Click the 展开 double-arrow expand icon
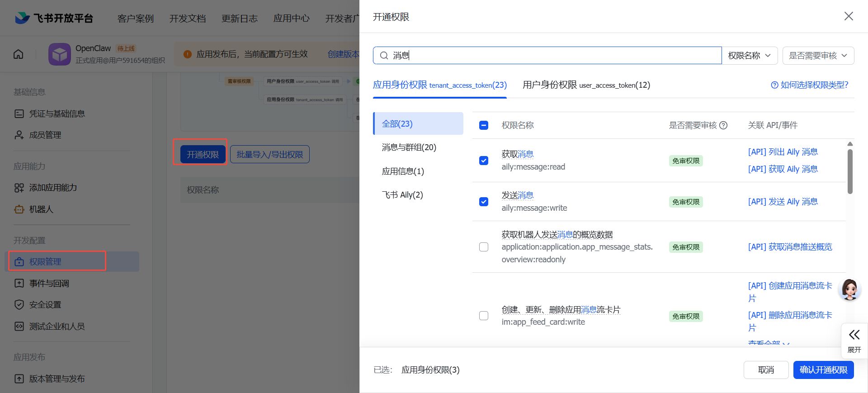The width and height of the screenshot is (868, 393). (x=854, y=335)
